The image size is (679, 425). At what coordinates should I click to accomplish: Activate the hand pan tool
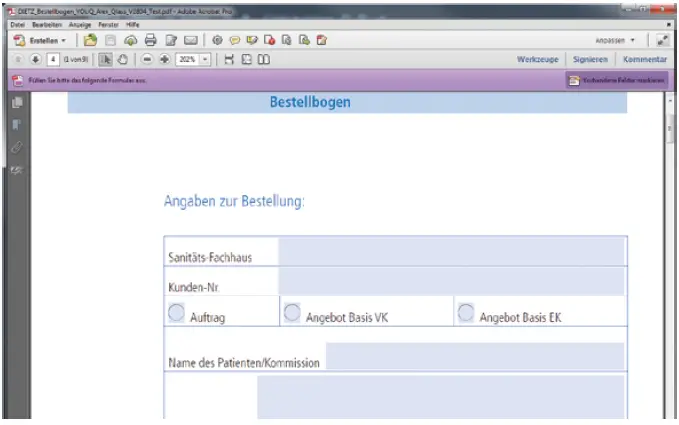tap(123, 59)
